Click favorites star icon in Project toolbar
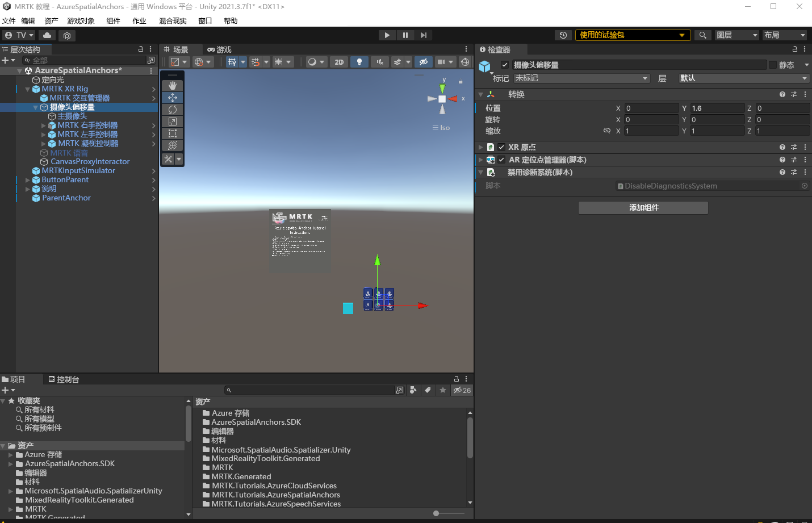The width and height of the screenshot is (812, 523). [x=443, y=390]
